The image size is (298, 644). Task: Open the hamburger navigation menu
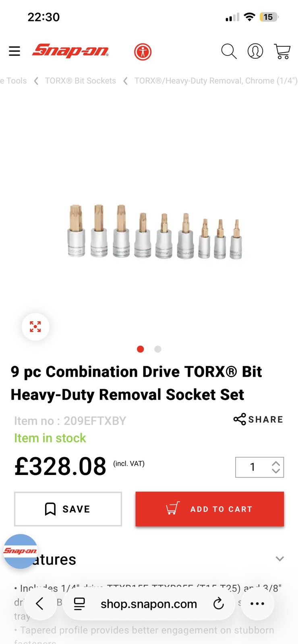14,51
